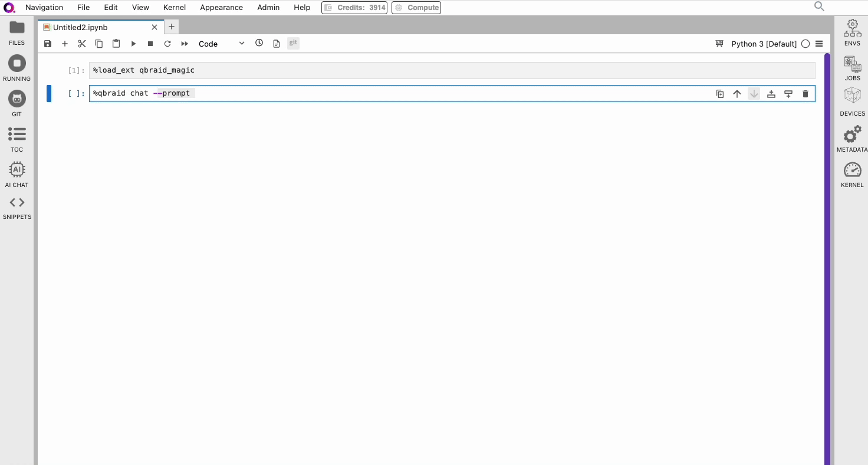Paste cell using the clipboard icon
Image resolution: width=868 pixels, height=465 pixels.
(x=116, y=44)
